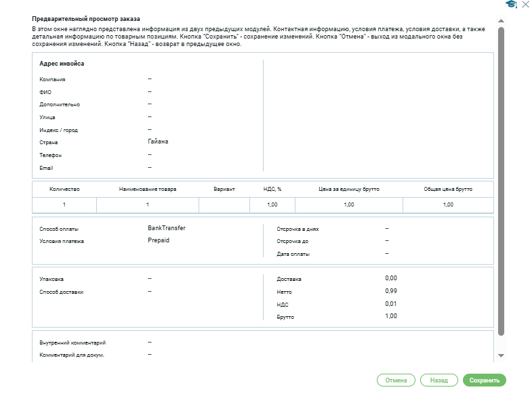Click the НДС, % column header
Viewport: 532px width, 396px height.
272,189
